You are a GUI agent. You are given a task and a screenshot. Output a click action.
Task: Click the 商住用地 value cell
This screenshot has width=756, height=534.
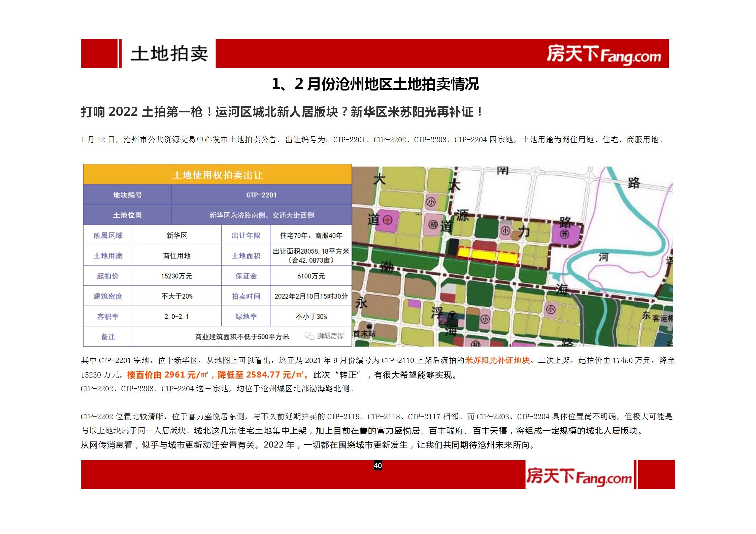point(176,256)
